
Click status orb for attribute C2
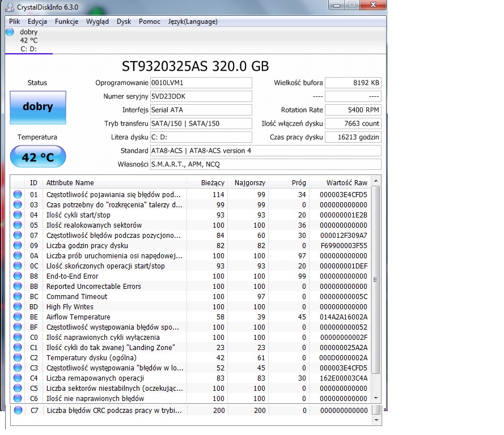coord(18,357)
